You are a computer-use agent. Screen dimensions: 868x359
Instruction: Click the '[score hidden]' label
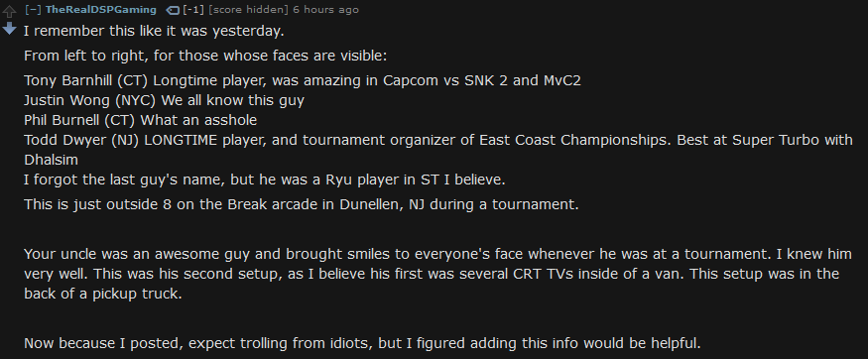tap(249, 10)
